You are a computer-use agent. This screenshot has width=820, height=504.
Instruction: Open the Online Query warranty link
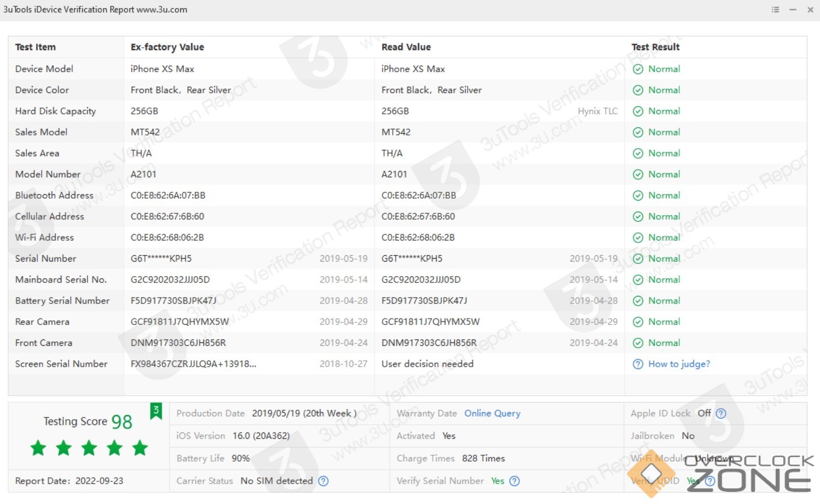[492, 413]
